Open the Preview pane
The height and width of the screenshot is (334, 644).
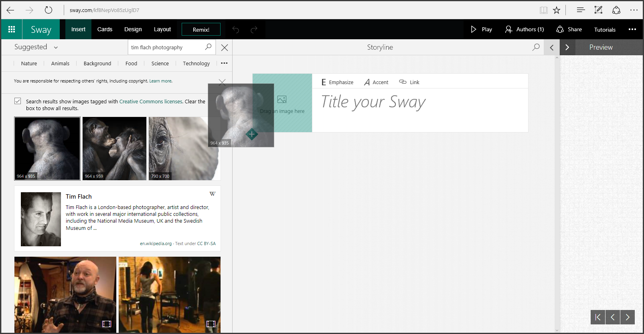tap(601, 47)
